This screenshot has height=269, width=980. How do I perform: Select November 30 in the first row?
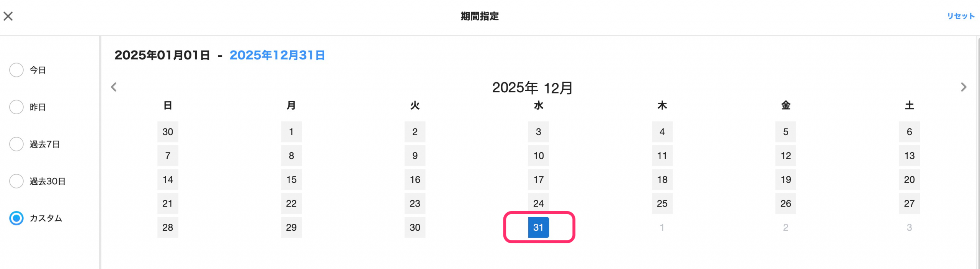[x=168, y=132]
